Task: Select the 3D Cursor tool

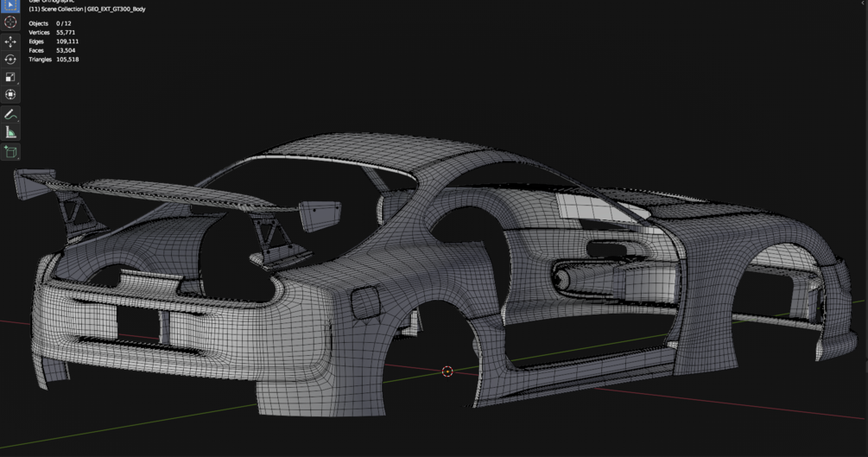Action: pos(10,22)
